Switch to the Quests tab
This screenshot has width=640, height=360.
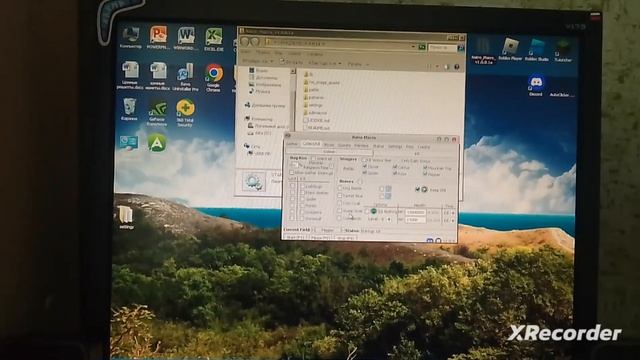tap(344, 146)
